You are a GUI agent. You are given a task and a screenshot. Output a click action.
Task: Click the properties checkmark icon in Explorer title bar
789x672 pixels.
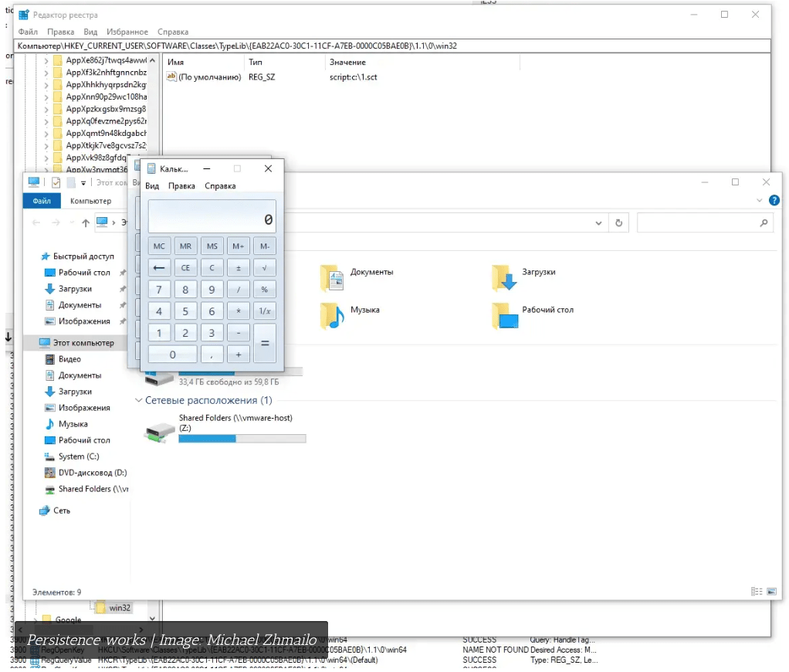56,182
